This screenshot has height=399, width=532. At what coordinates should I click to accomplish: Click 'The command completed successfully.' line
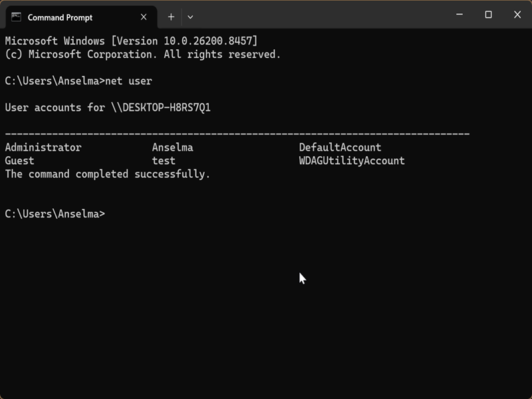(108, 174)
